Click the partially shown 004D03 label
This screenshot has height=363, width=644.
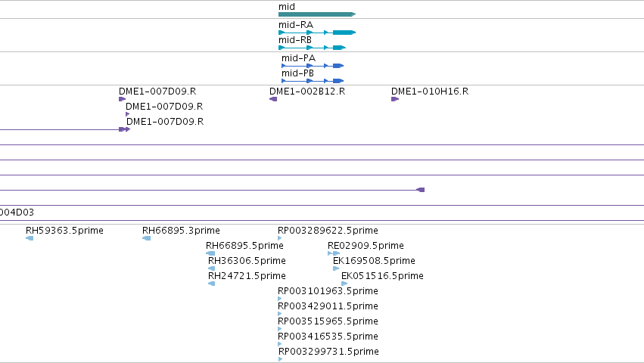point(17,213)
